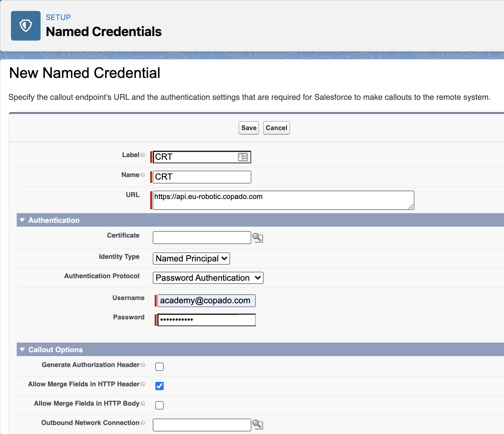Screen dimensions: 504x434
Task: Click the Save button
Action: coord(249,128)
